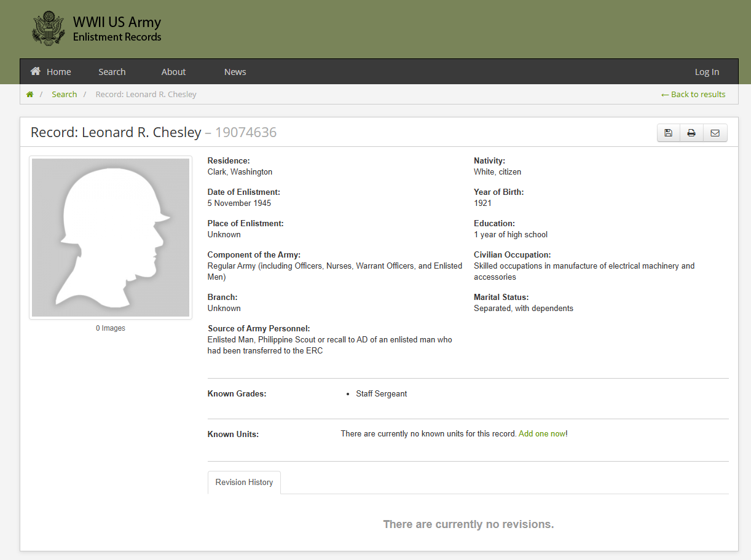Click the 'Record: Leonard R. Chesley' breadcrumb

[x=146, y=95]
